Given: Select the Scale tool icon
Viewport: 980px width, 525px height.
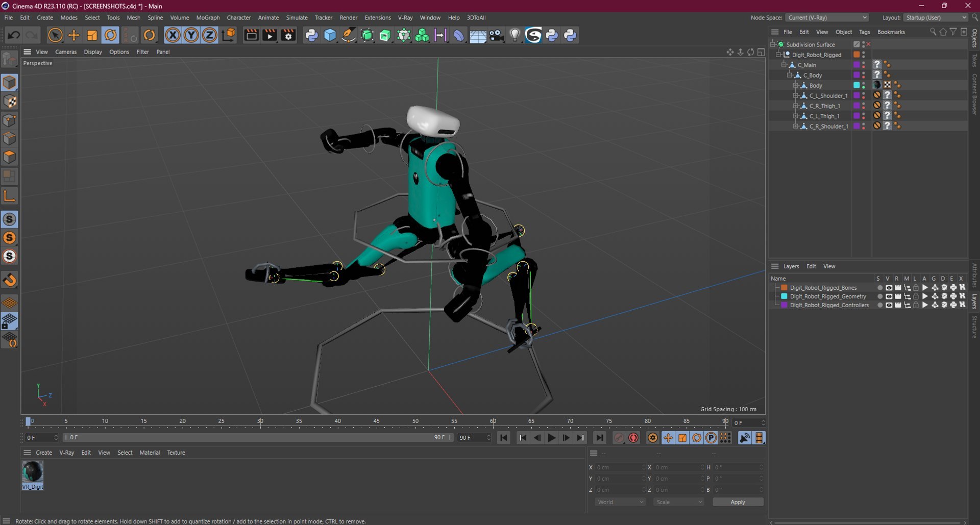Looking at the screenshot, I should coord(92,35).
